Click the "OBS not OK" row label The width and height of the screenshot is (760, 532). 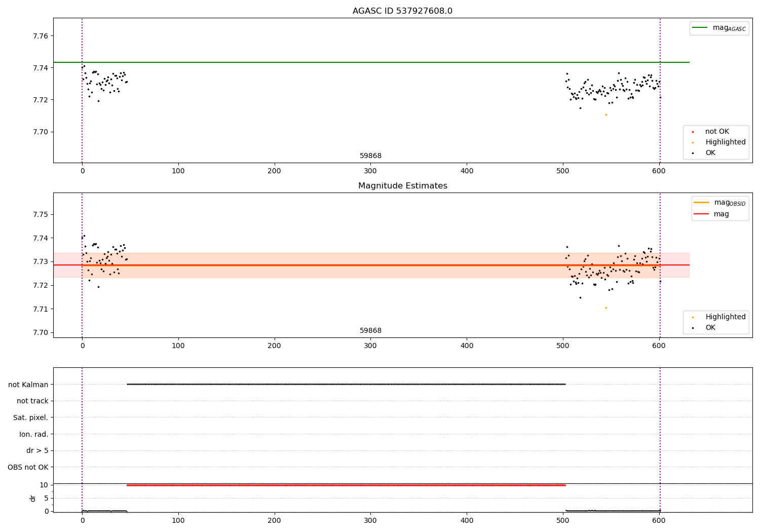28,467
